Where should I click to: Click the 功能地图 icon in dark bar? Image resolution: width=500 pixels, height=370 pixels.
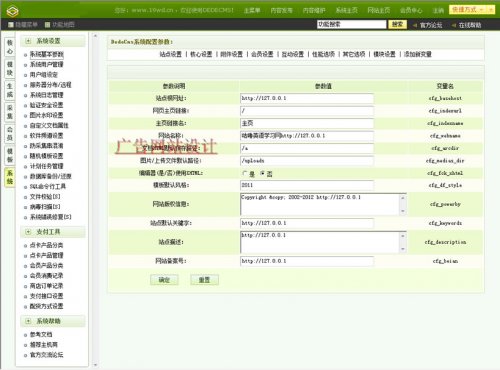pos(47,25)
